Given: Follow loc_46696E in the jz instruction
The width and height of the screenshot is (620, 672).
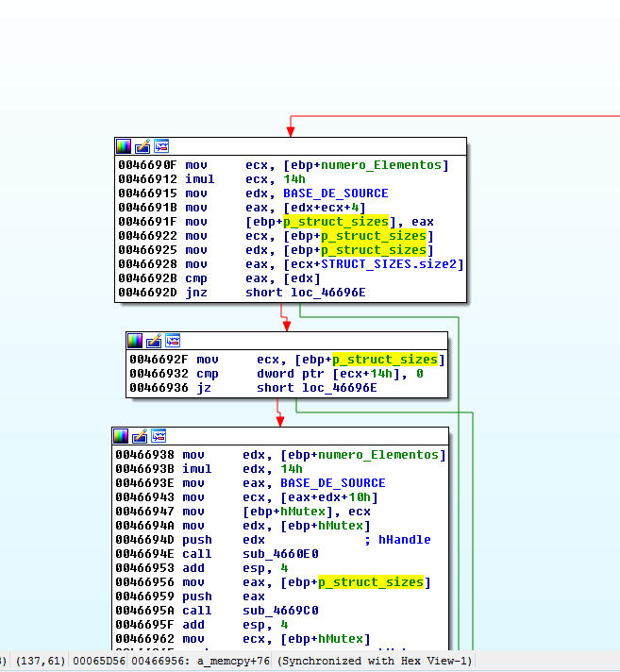Looking at the screenshot, I should point(332,388).
